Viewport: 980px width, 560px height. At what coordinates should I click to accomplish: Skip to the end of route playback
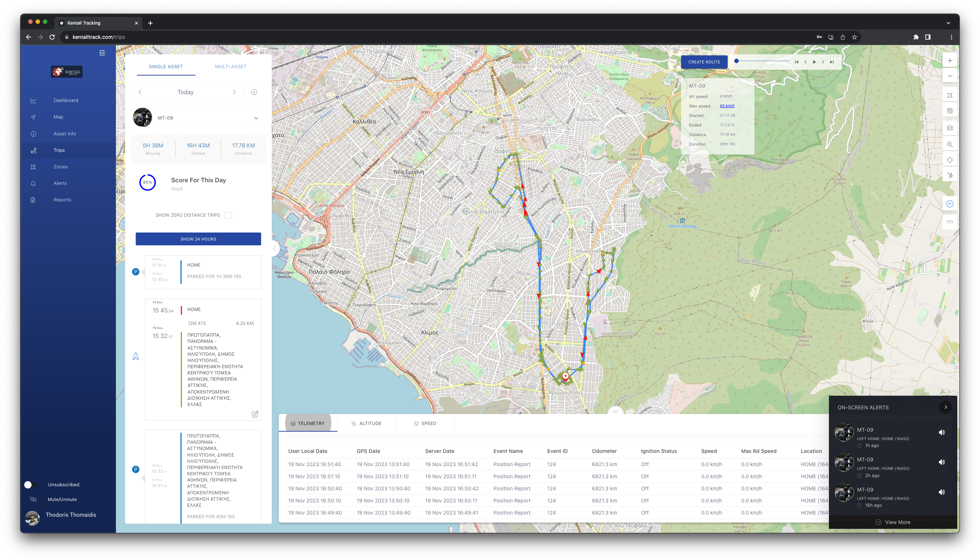[831, 62]
